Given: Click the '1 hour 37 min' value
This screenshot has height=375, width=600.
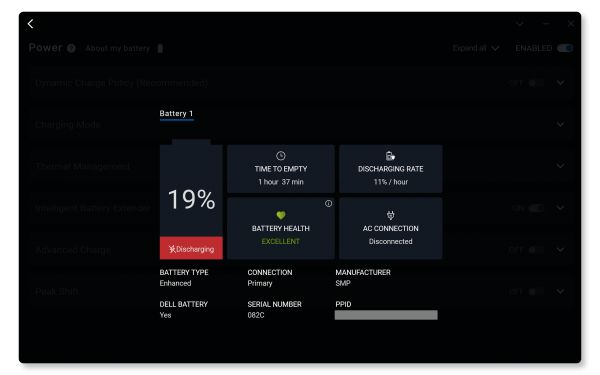Looking at the screenshot, I should pyautogui.click(x=281, y=182).
